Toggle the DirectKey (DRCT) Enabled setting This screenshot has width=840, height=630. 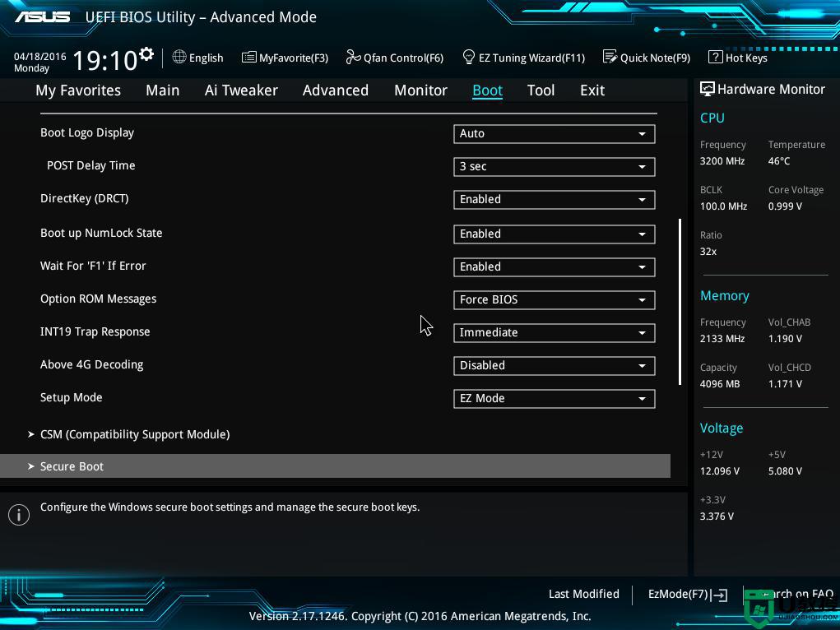tap(554, 200)
